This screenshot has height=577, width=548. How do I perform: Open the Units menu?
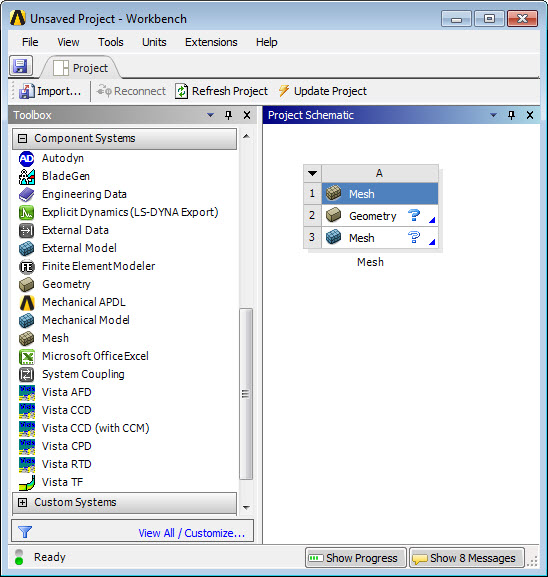(x=154, y=42)
